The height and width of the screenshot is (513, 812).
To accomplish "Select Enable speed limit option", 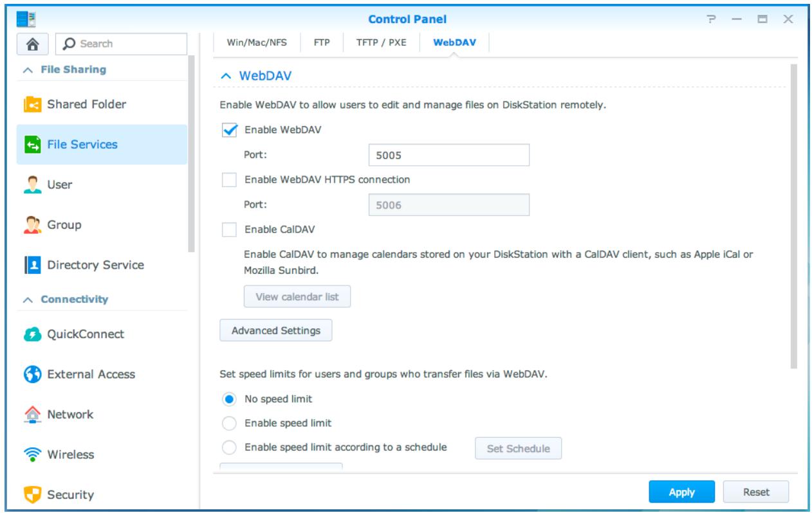I will tap(228, 424).
